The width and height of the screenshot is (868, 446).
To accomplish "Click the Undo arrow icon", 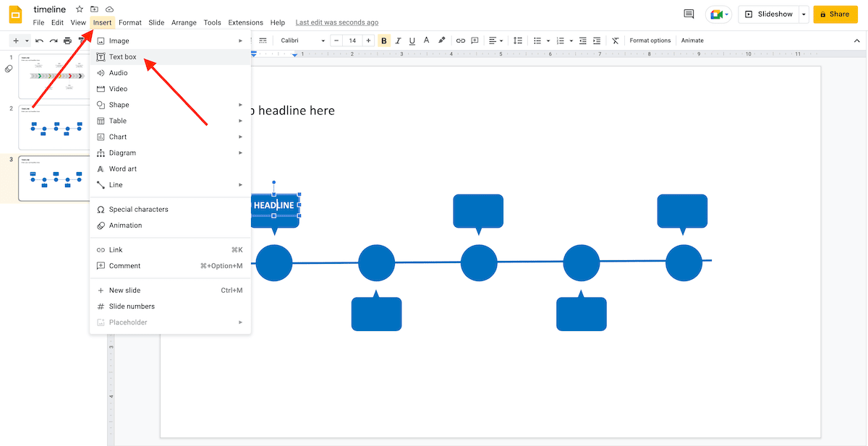I will [39, 40].
